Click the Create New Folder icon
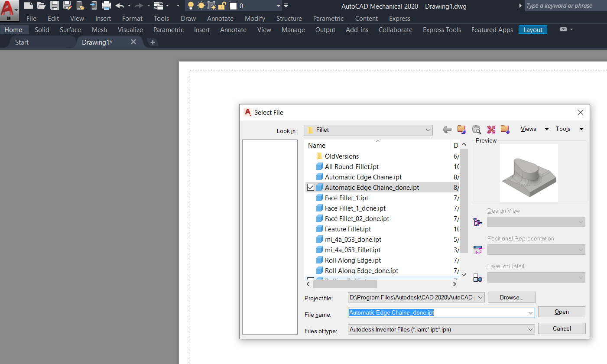 (505, 130)
